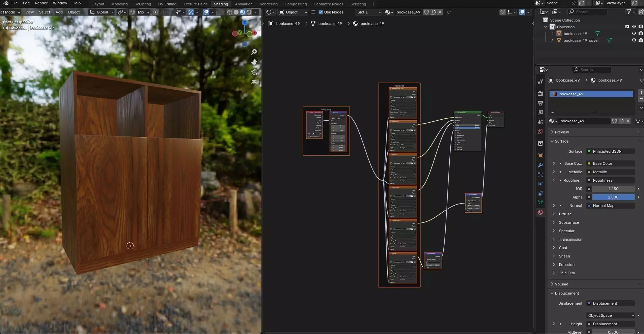Uncheck the Use Nodes checkbox
Screen dimensions: 644x334
pos(321,12)
